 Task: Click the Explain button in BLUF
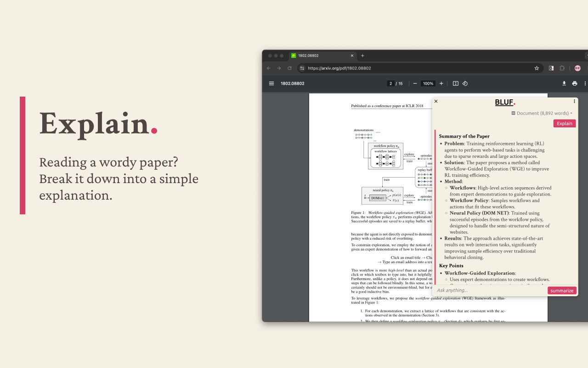tap(564, 123)
